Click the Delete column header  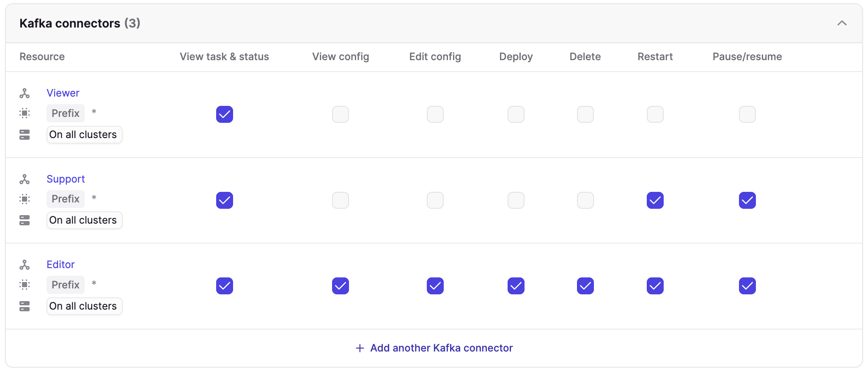pos(585,57)
